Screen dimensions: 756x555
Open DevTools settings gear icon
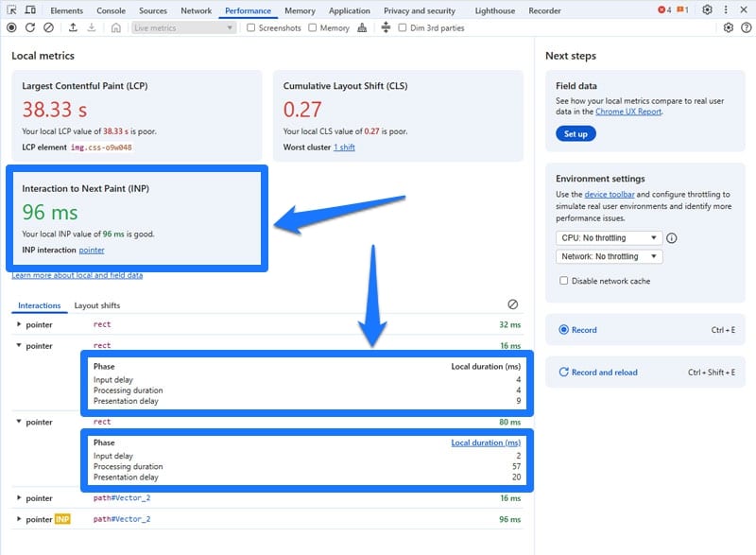click(x=707, y=9)
